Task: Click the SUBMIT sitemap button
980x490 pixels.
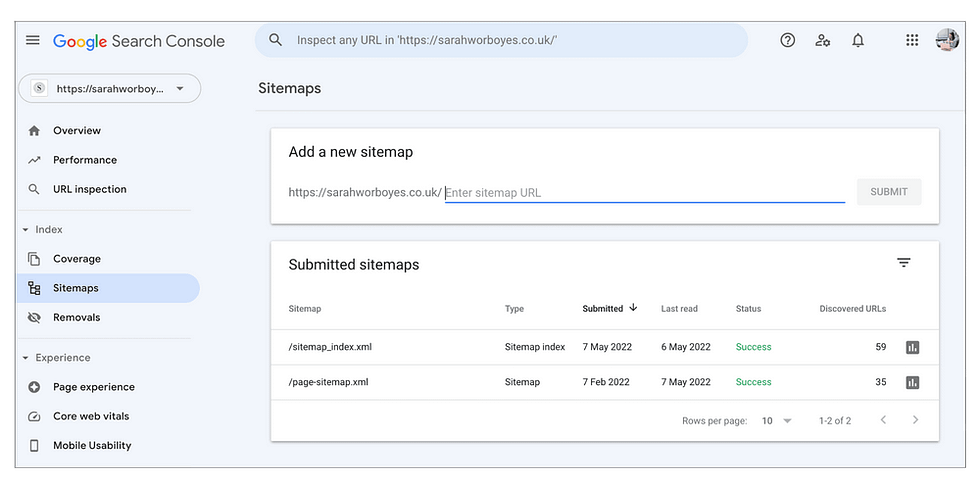Action: (889, 192)
